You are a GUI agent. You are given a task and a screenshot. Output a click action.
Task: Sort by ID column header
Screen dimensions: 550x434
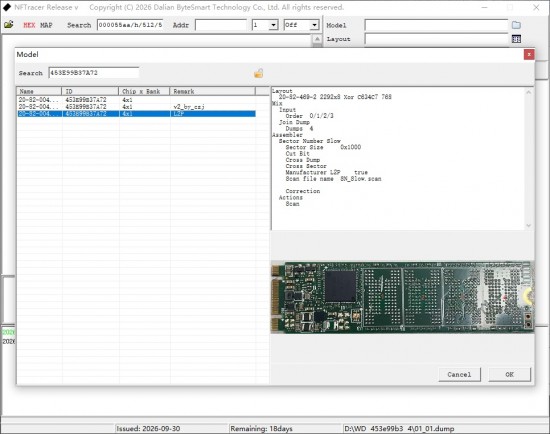pos(90,91)
